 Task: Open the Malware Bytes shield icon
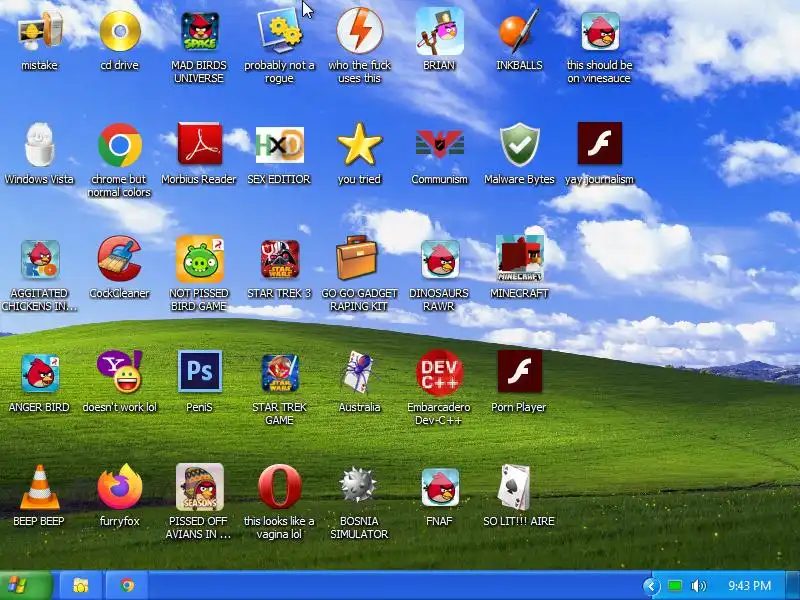point(519,145)
